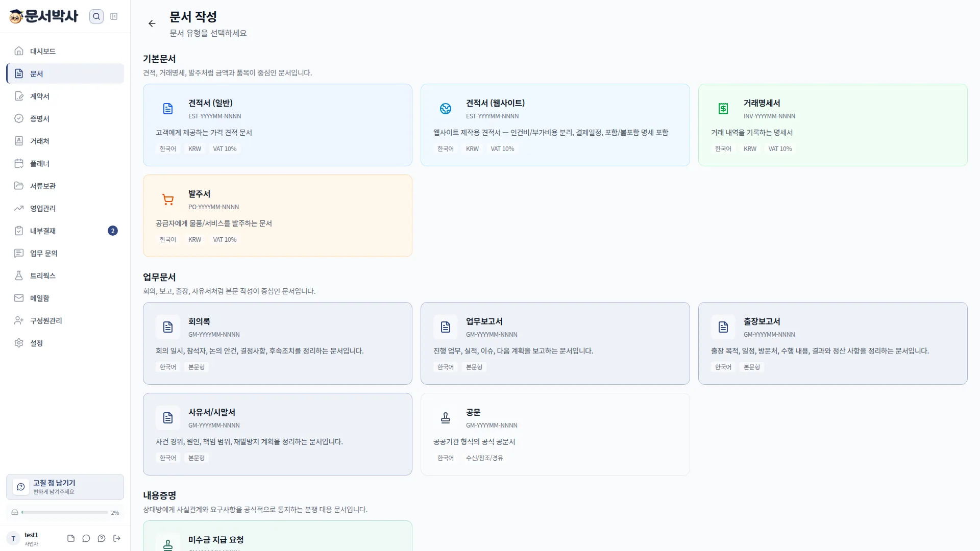The height and width of the screenshot is (551, 980).
Task: Select the 회의록 document type
Action: tap(277, 343)
